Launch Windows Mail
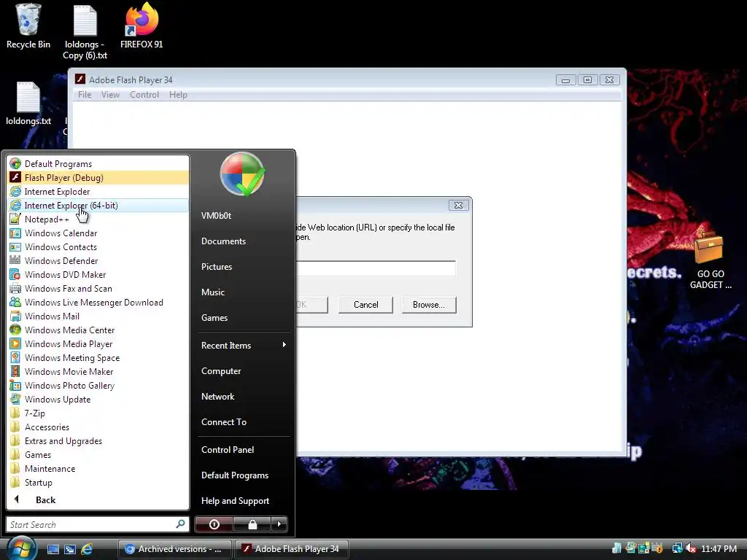The height and width of the screenshot is (560, 747). (x=98, y=316)
